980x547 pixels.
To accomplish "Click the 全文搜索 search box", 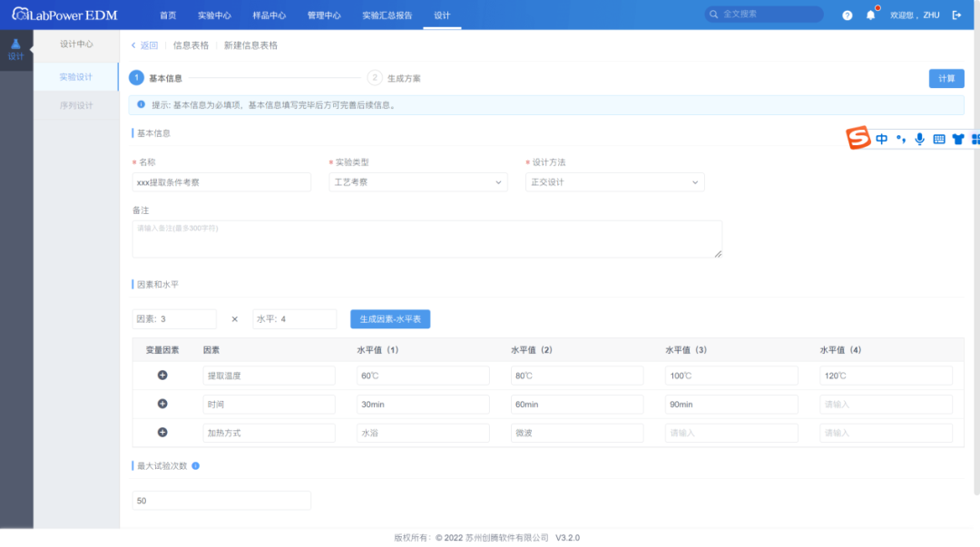I will pyautogui.click(x=764, y=14).
